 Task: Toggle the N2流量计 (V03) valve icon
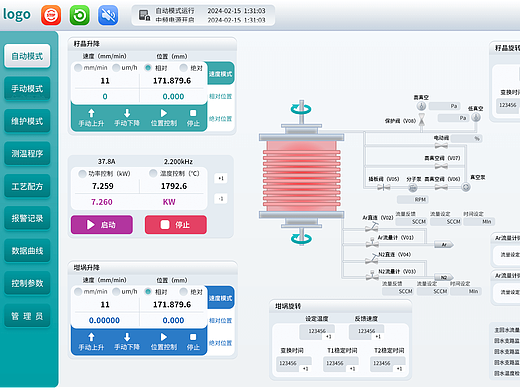pos(372,275)
